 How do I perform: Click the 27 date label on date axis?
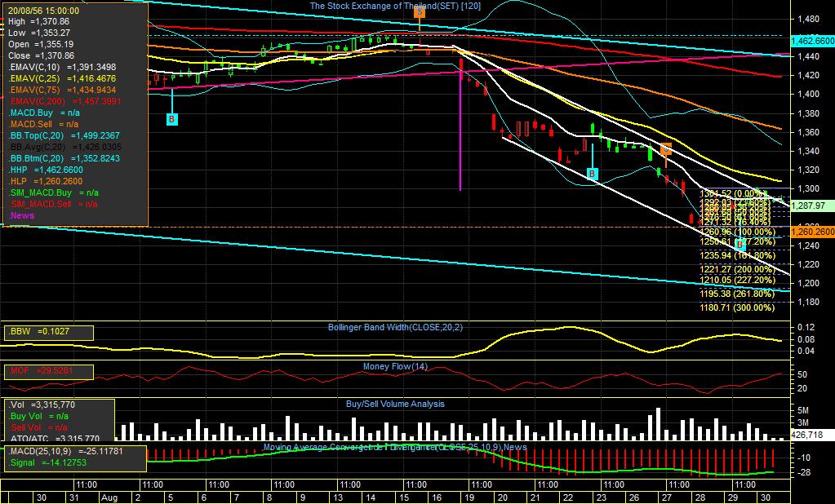coord(667,497)
